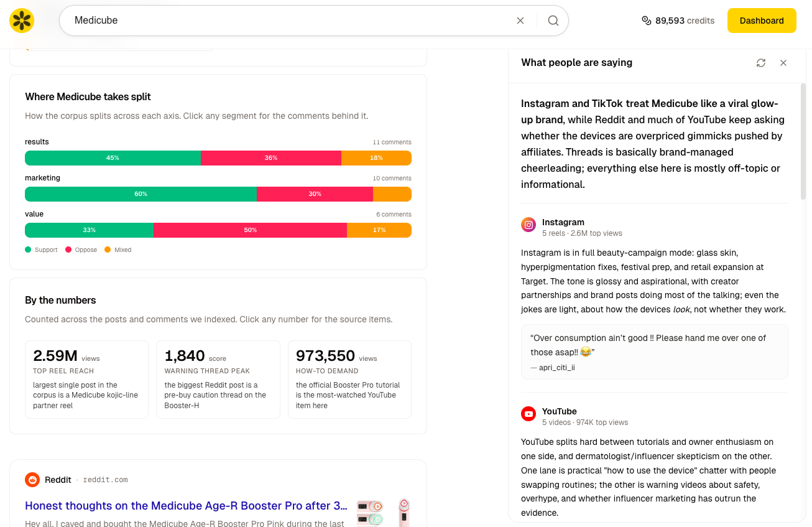Click the "Reddit" source name

pos(58,480)
